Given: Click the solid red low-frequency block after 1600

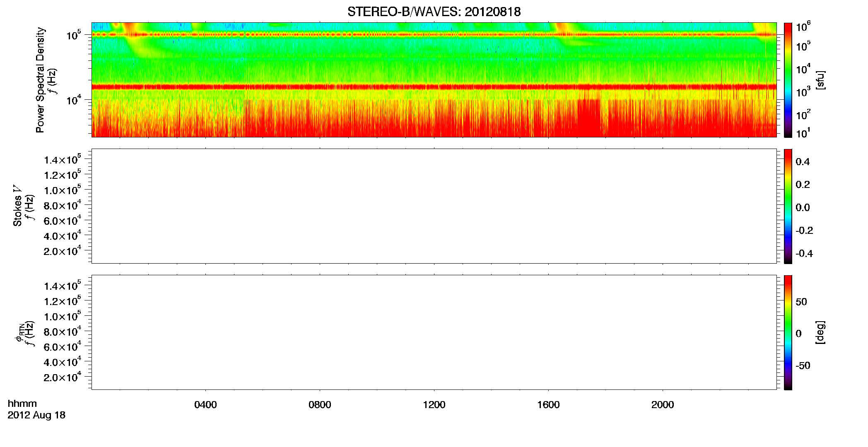Looking at the screenshot, I should pos(588,118).
